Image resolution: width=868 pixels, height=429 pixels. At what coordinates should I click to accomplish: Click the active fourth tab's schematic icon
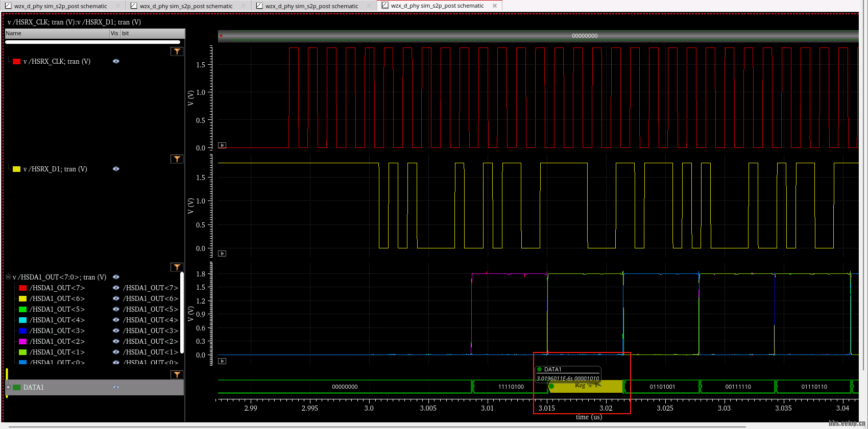tap(385, 6)
